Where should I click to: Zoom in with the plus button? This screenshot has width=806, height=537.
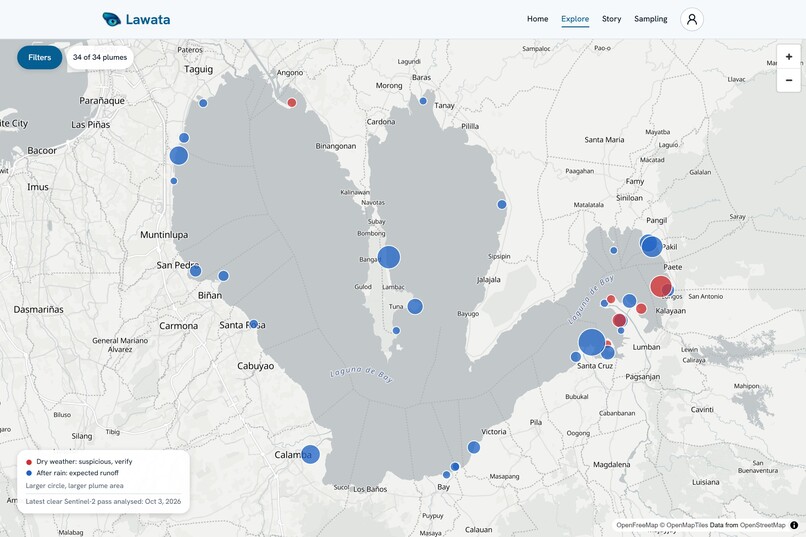pyautogui.click(x=789, y=57)
